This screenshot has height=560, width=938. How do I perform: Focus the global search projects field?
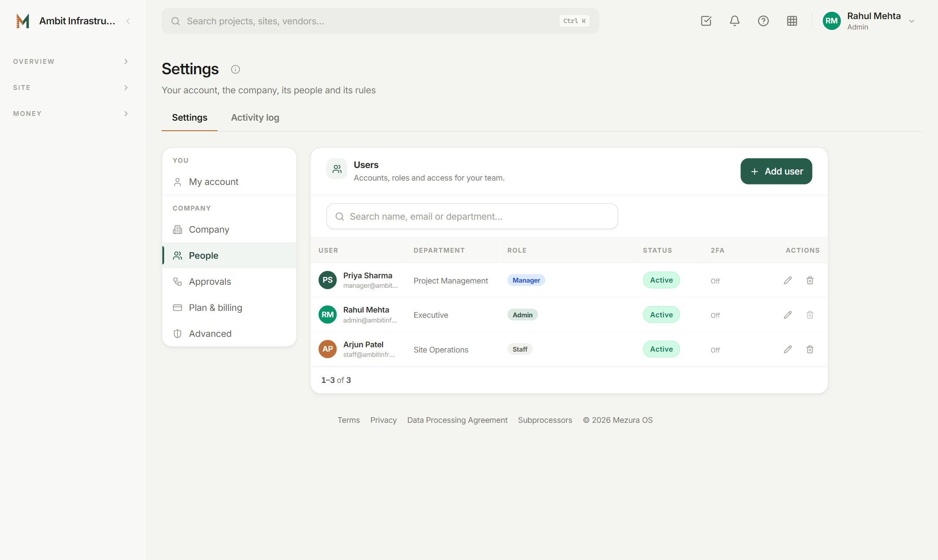[380, 21]
